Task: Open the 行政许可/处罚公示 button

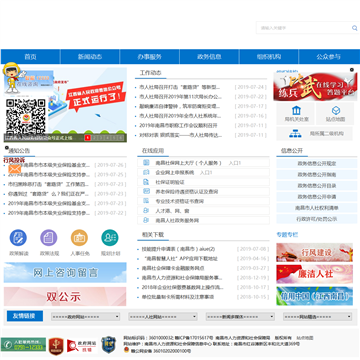Action: [x=316, y=219]
